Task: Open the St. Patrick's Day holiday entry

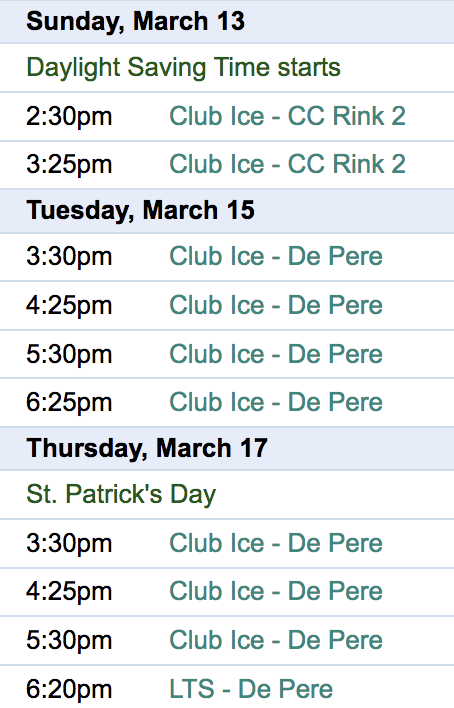Action: [x=121, y=494]
